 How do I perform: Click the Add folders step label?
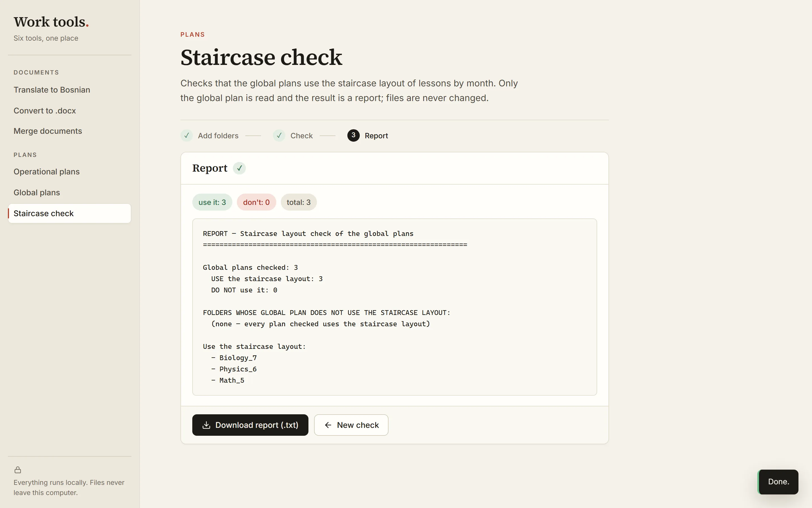click(x=218, y=136)
